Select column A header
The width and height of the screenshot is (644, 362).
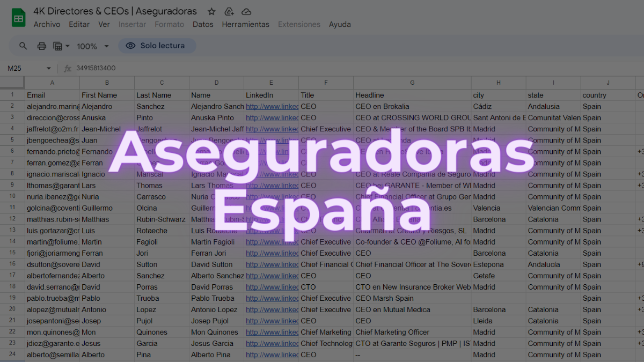[52, 83]
